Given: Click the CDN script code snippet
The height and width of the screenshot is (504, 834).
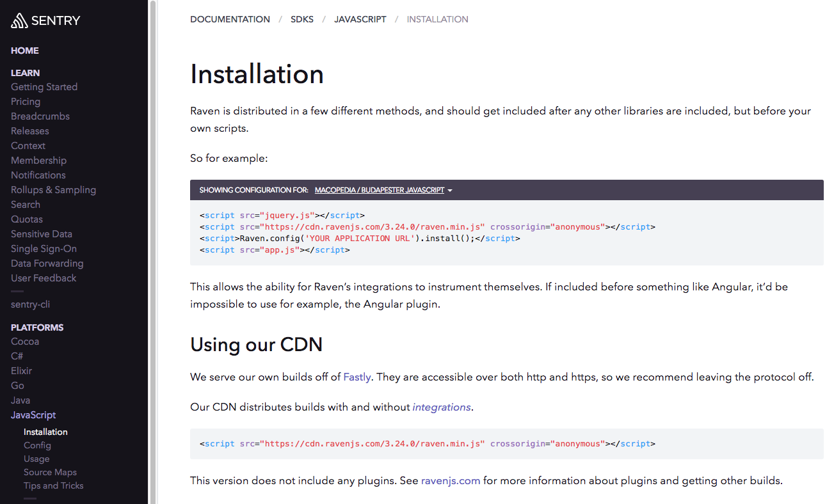Looking at the screenshot, I should click(x=507, y=444).
